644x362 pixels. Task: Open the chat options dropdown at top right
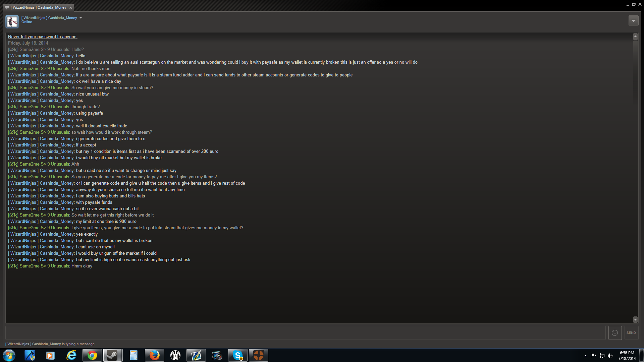pos(633,21)
